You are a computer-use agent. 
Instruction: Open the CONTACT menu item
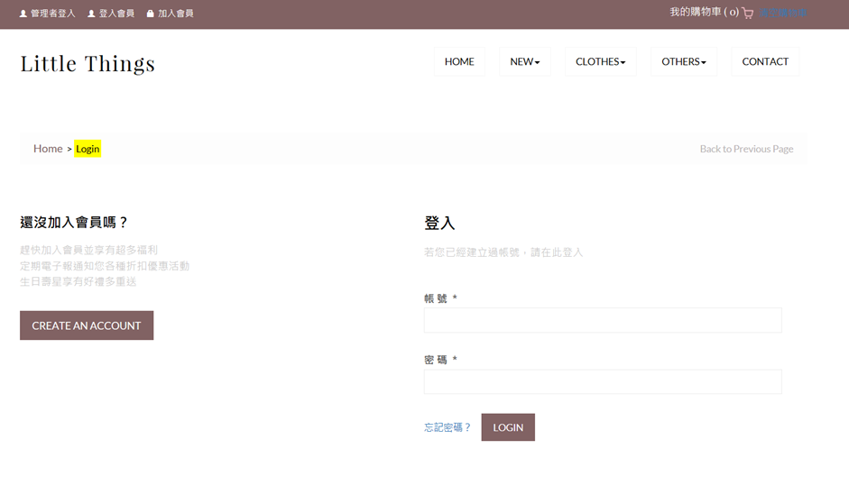point(765,61)
